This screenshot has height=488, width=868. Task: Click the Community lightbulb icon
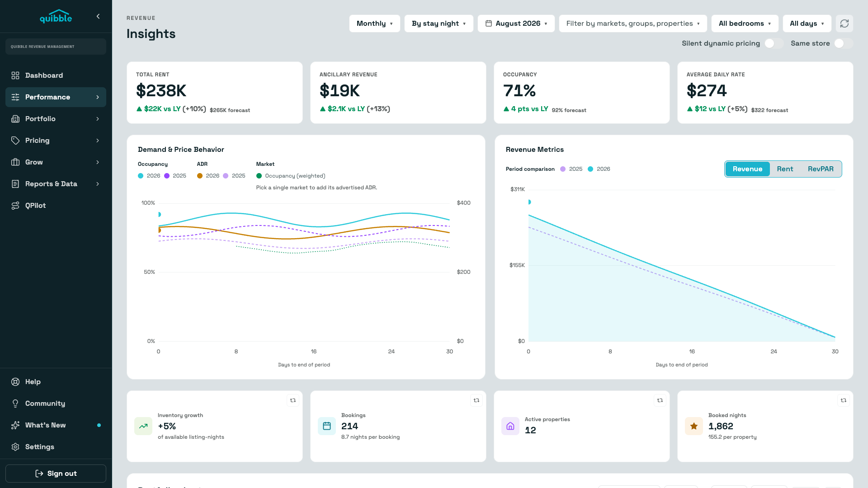pos(15,404)
